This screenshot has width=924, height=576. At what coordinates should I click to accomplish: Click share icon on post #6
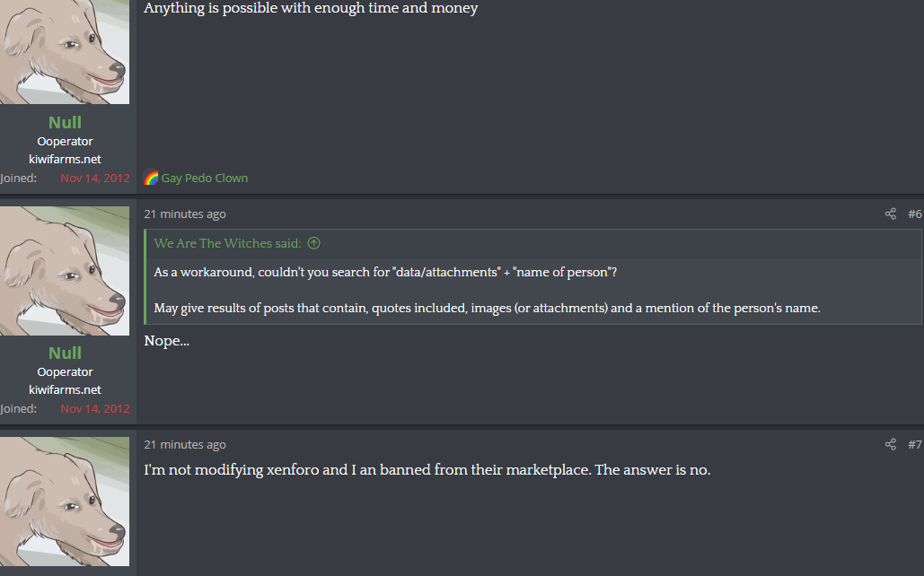pos(891,214)
